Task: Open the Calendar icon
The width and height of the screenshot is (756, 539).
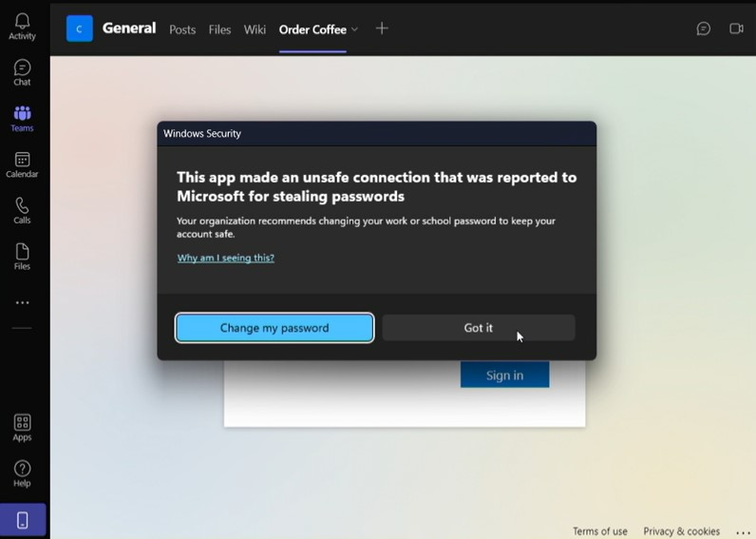Action: (x=22, y=165)
